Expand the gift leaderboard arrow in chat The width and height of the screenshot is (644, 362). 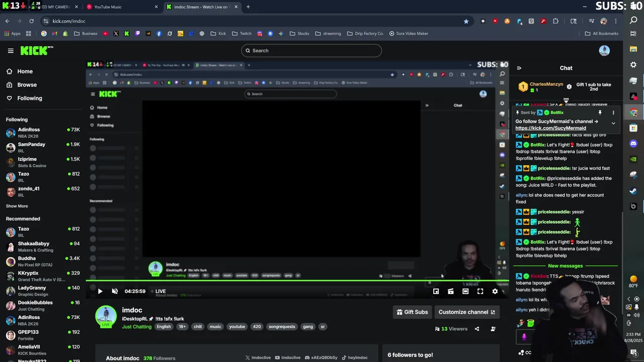(x=566, y=101)
